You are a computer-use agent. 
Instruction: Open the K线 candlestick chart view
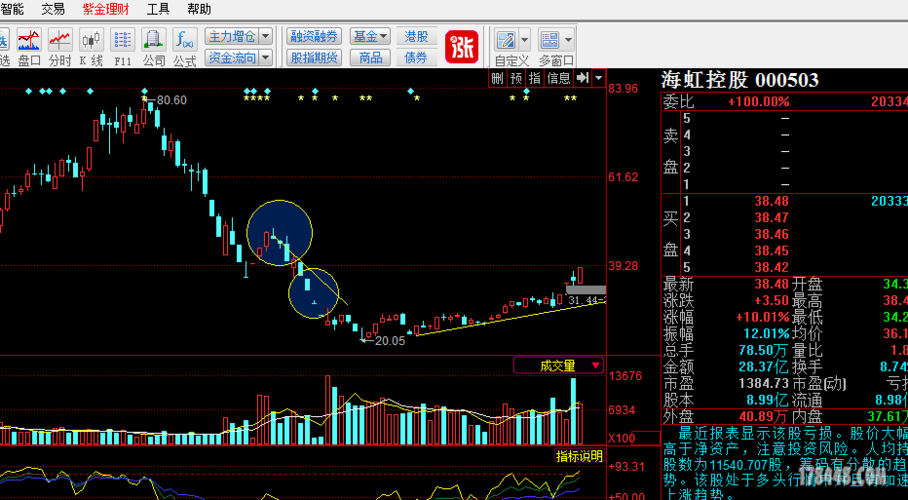pos(91,46)
